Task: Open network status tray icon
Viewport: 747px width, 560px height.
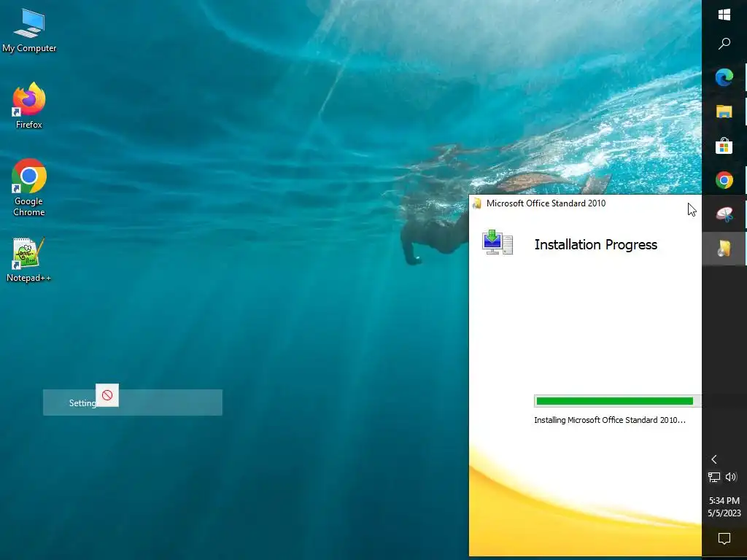Action: click(713, 477)
